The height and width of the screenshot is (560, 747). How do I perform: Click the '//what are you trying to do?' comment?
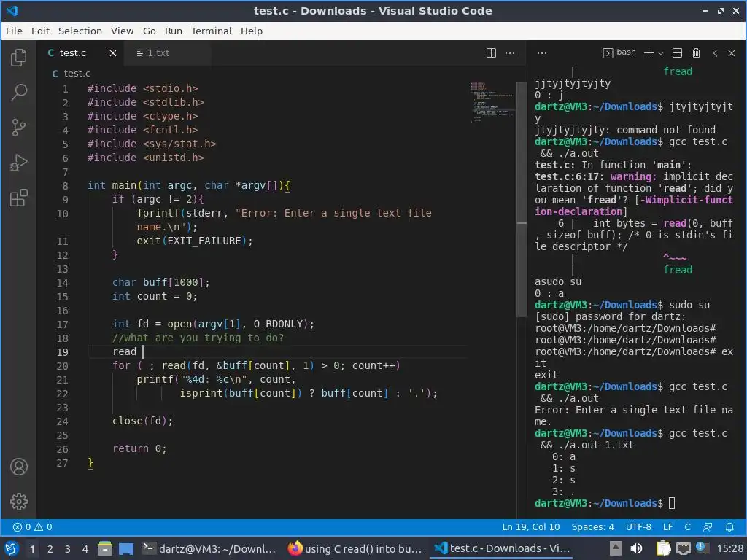pyautogui.click(x=198, y=338)
